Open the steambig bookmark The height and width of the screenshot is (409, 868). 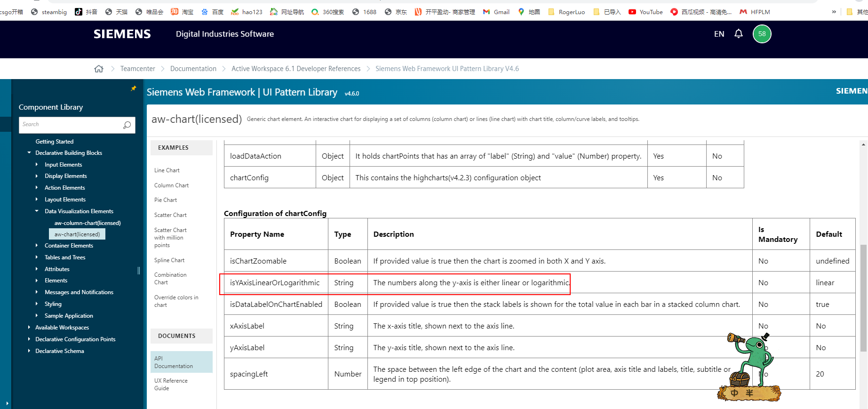point(49,12)
